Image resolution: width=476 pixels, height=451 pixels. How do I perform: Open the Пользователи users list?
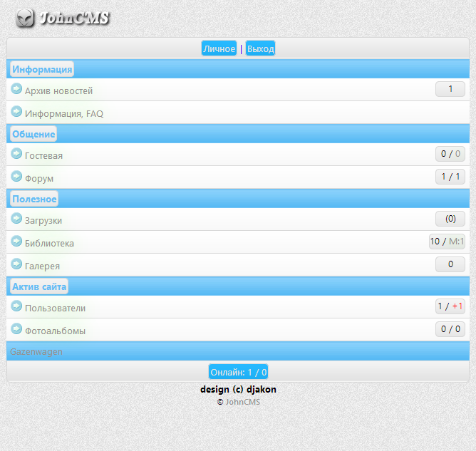click(56, 308)
